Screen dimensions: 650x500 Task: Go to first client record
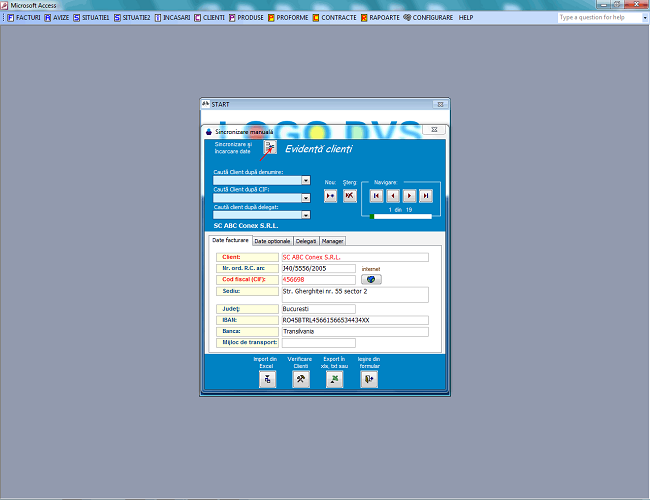pos(376,196)
